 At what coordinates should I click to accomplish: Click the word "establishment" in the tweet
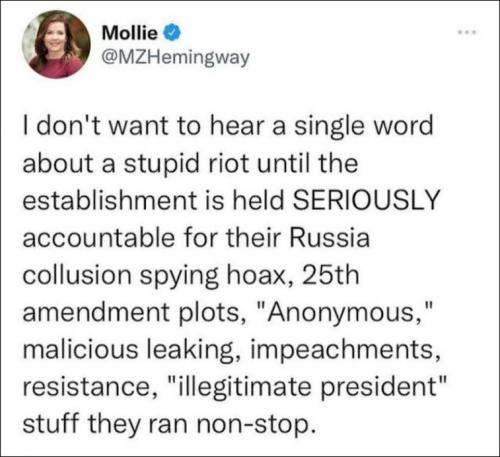(110, 200)
